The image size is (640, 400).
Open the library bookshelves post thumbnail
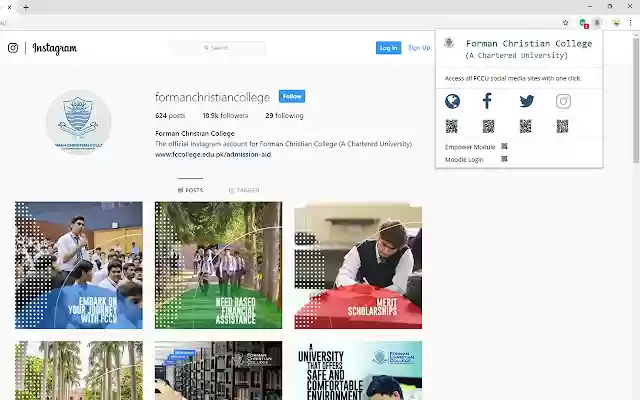218,371
